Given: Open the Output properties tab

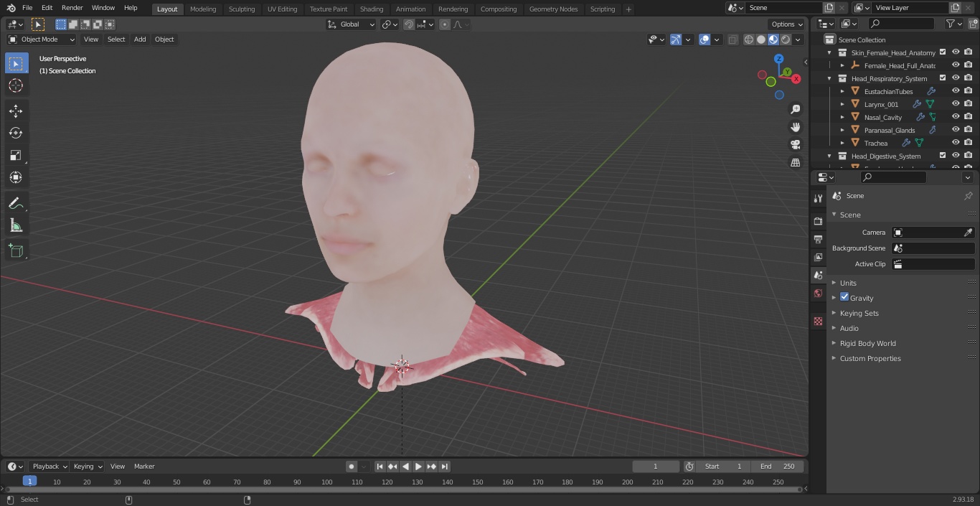Looking at the screenshot, I should [x=818, y=239].
